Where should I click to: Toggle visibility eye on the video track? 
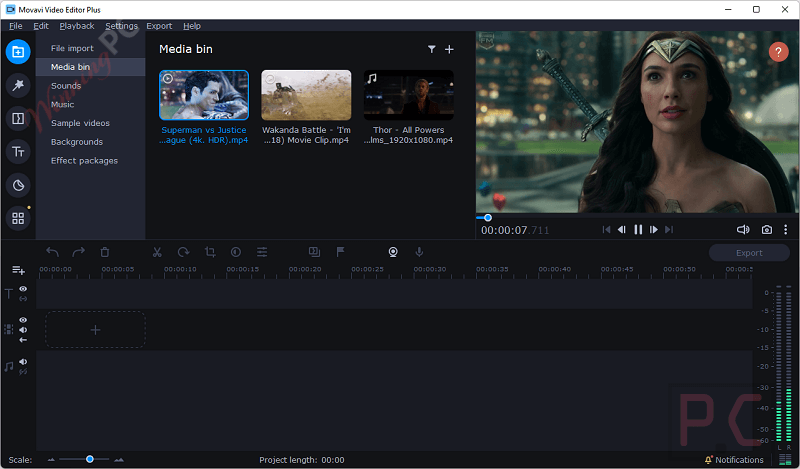(23, 320)
